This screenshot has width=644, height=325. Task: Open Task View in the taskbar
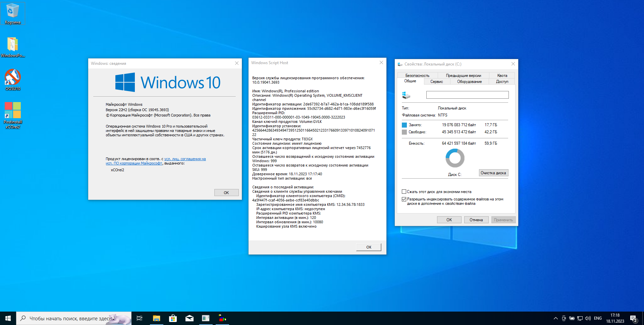(x=140, y=318)
